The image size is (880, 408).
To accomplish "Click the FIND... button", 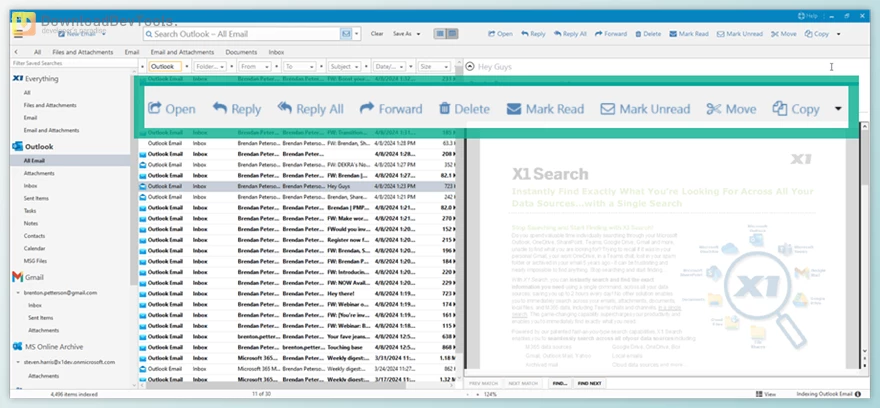I will 560,383.
